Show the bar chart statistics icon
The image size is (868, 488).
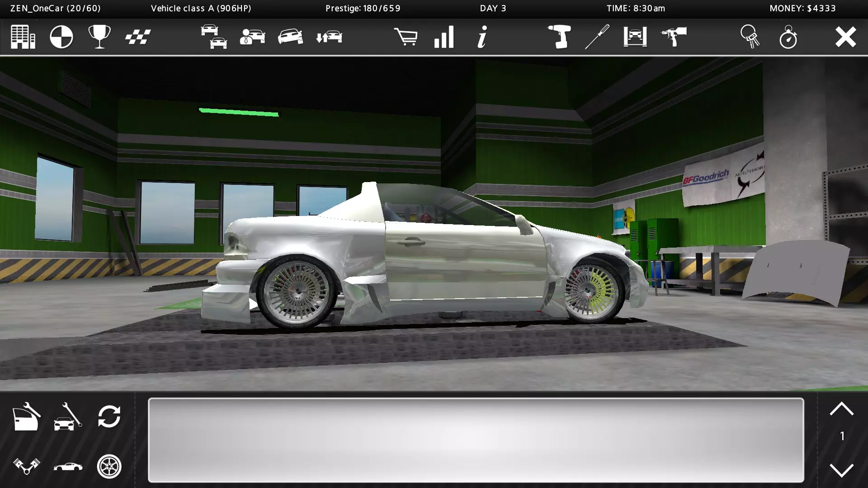coord(443,37)
